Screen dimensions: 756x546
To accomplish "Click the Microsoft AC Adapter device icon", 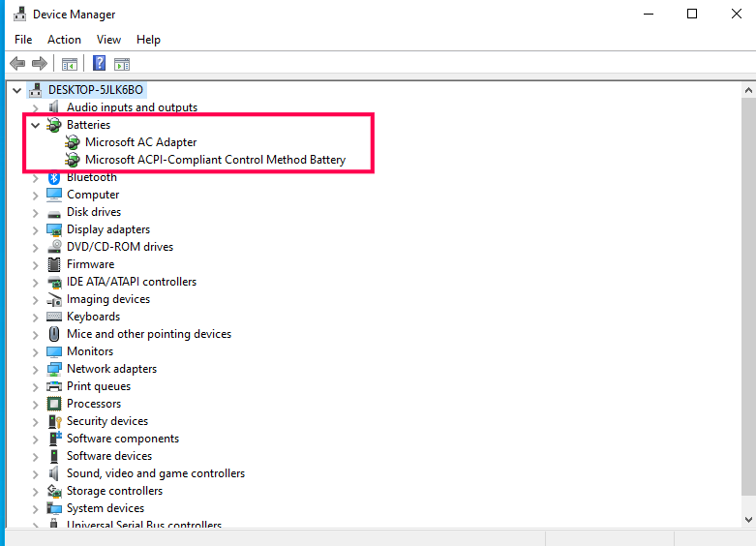I will pos(73,141).
